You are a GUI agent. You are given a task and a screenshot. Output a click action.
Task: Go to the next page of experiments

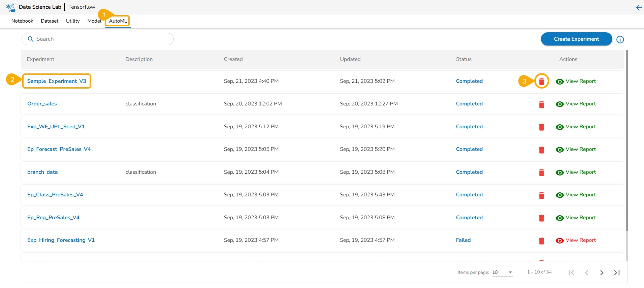click(x=602, y=273)
